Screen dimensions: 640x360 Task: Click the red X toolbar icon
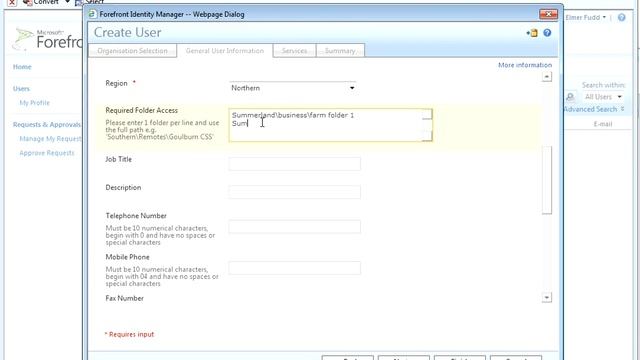[12, 2]
